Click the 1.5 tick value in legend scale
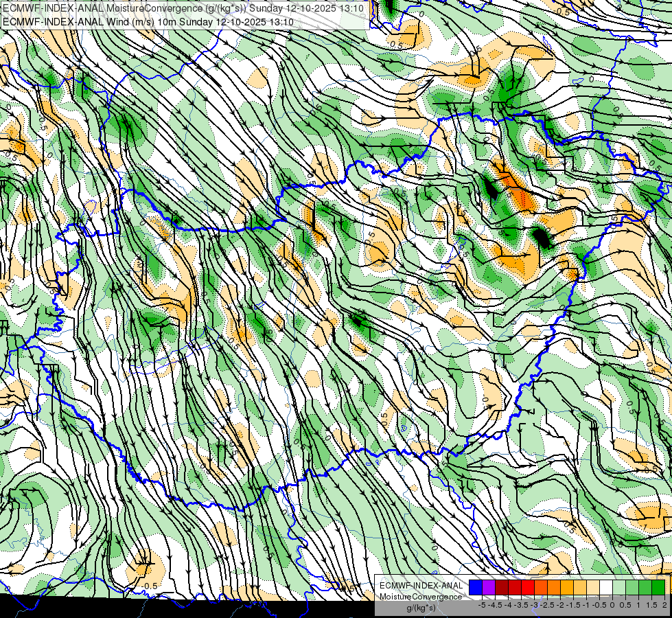Screen dimensions: 672x618 pyautogui.click(x=651, y=605)
